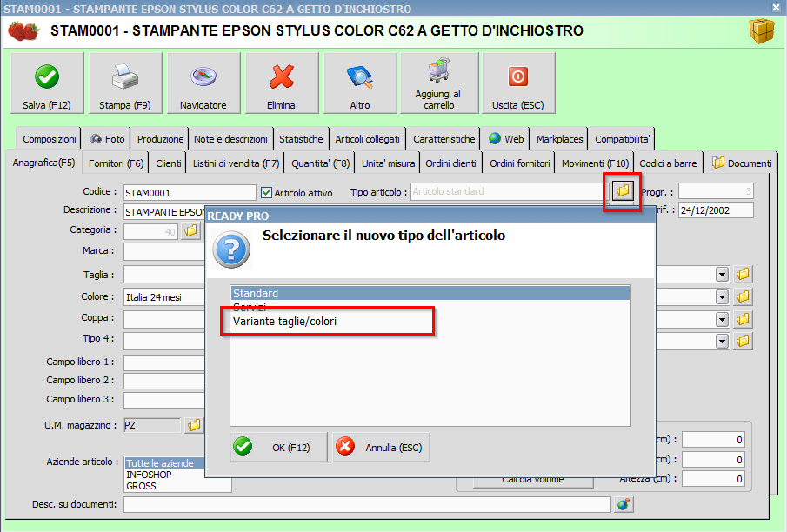The image size is (787, 532).
Task: Click the folder icon on the Colore row
Action: coord(743,296)
